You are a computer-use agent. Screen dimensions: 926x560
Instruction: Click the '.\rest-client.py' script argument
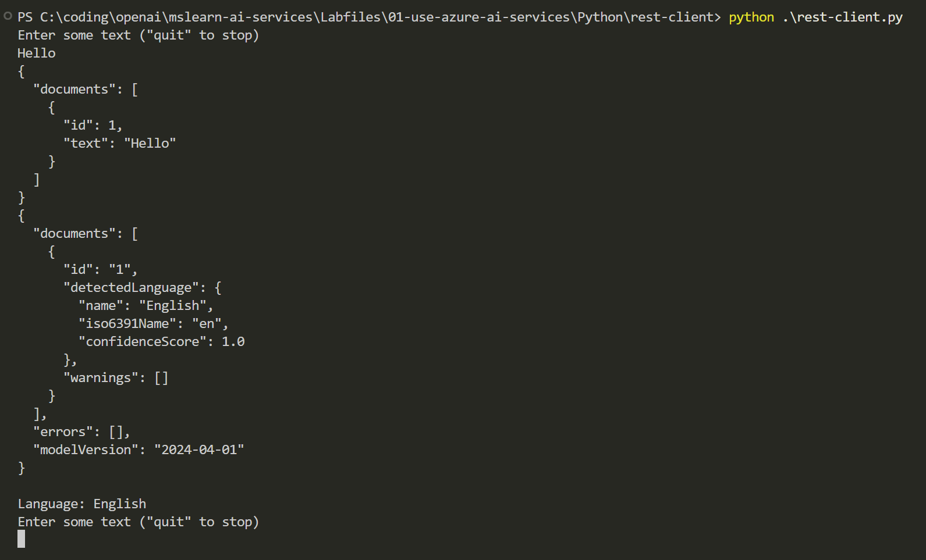click(843, 17)
